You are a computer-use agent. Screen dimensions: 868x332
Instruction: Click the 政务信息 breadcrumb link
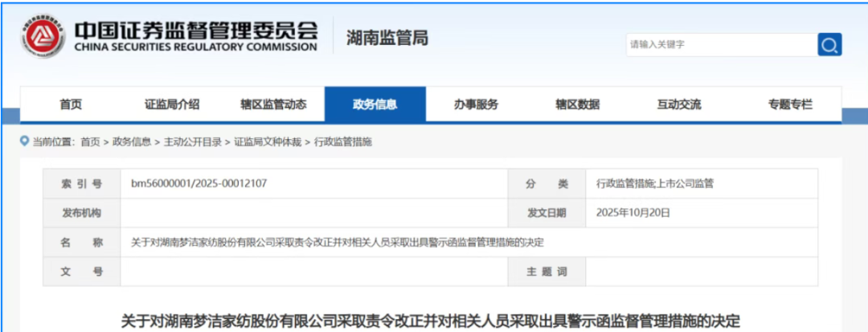(132, 142)
